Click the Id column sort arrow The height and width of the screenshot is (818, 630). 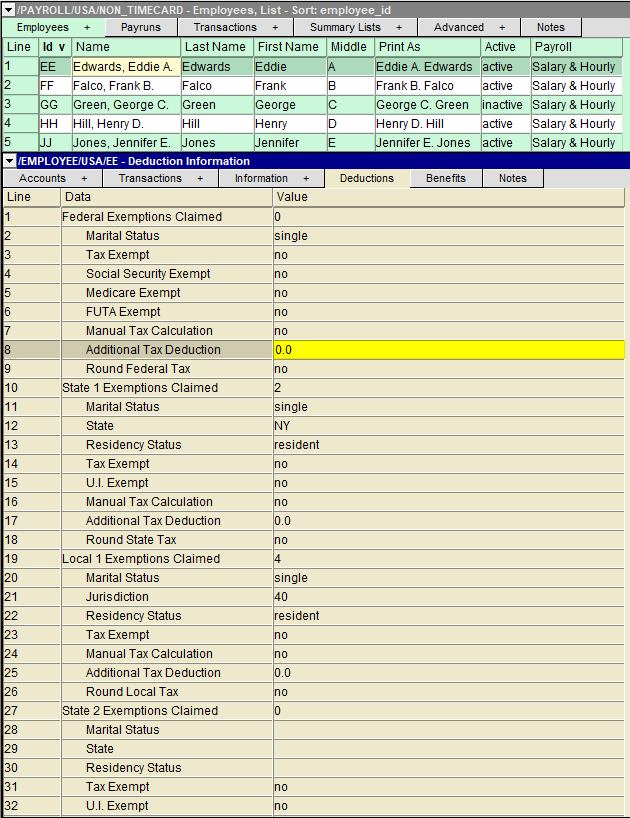coord(62,48)
